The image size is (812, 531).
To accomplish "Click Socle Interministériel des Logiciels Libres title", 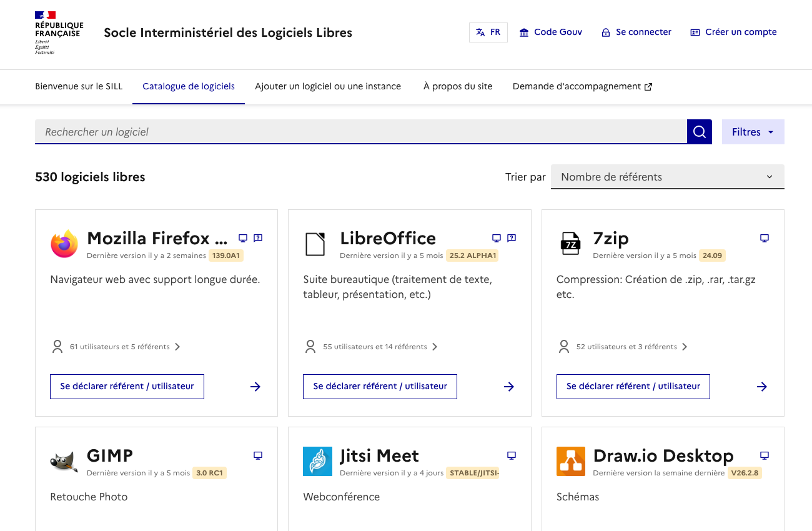I will pyautogui.click(x=228, y=32).
